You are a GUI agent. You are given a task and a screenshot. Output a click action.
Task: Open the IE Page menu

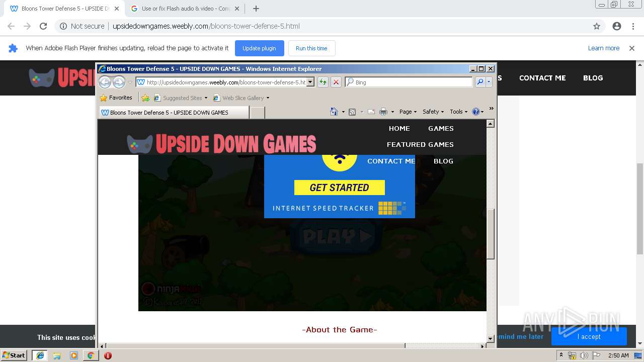tap(408, 112)
